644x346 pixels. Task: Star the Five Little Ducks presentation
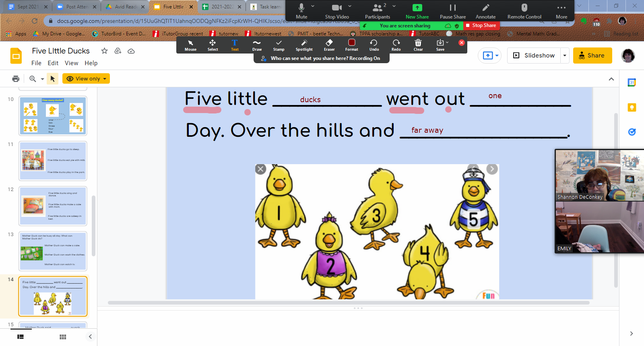[x=104, y=51]
